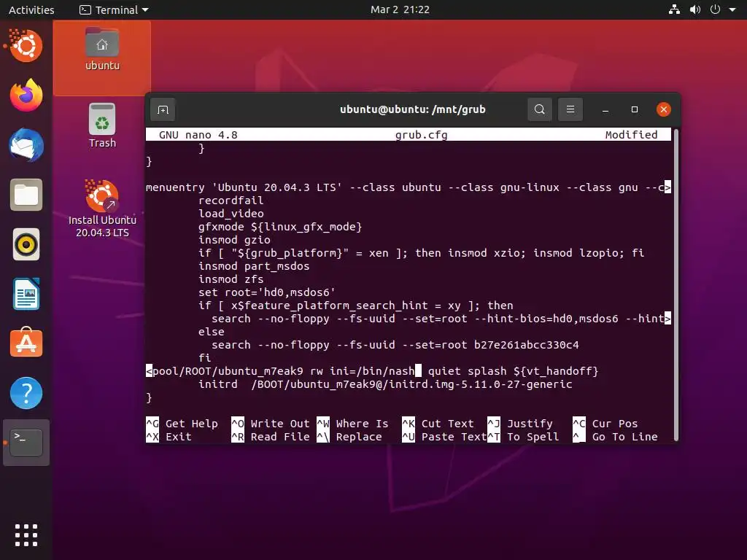This screenshot has width=747, height=560.
Task: Click the ^W Where Is shortcut label
Action: pos(352,424)
